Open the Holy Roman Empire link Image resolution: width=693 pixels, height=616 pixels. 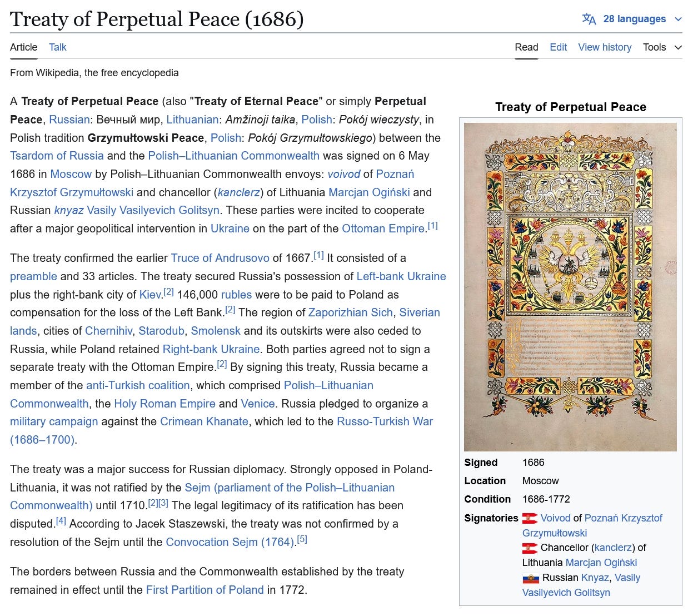click(164, 404)
